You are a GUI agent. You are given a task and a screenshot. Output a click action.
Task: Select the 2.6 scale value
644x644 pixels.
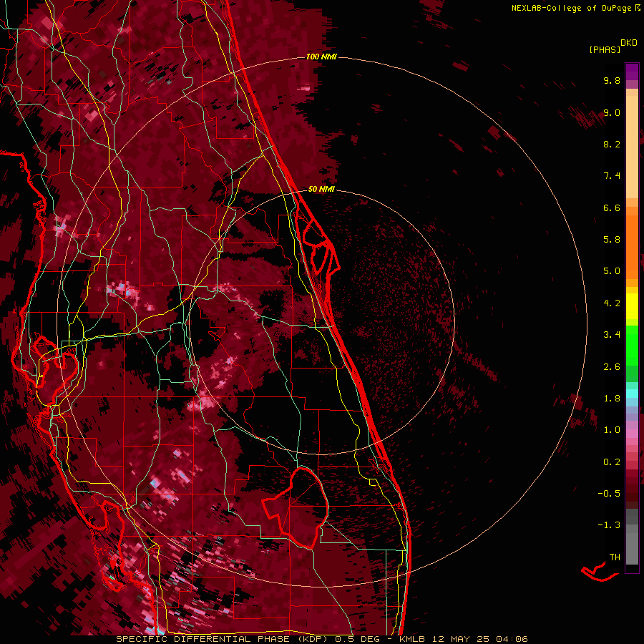click(612, 367)
